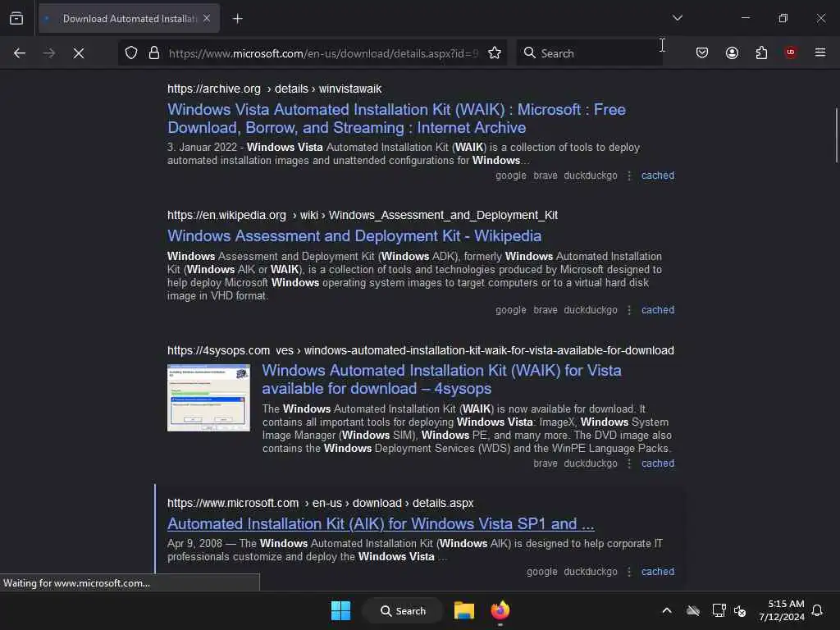Image resolution: width=840 pixels, height=630 pixels.
Task: Expand the list all tabs chevron
Action: point(677,18)
